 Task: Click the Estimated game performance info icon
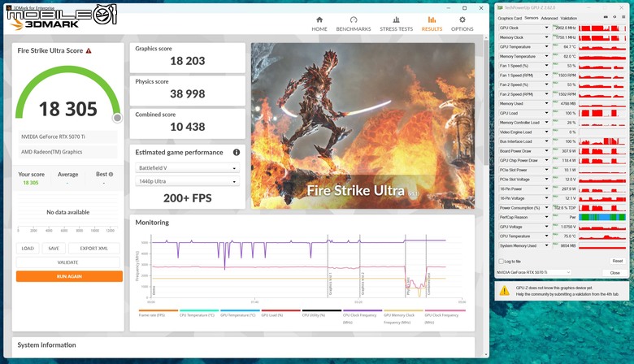click(x=237, y=152)
